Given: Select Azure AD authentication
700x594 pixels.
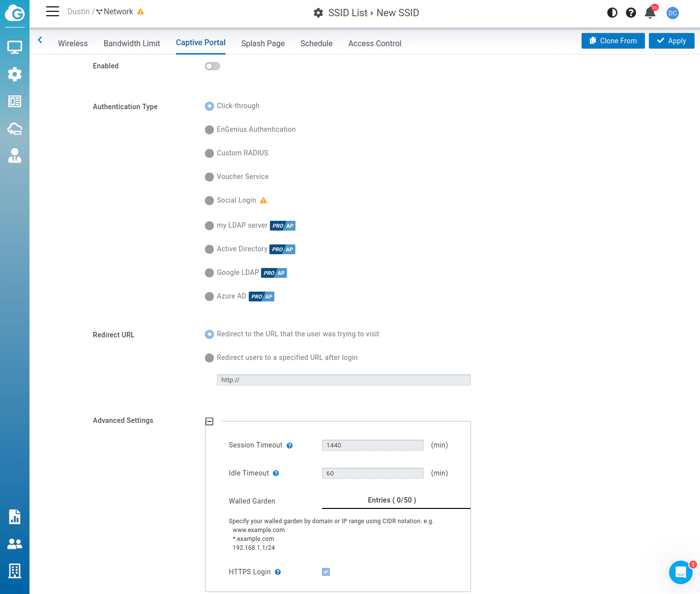Looking at the screenshot, I should [209, 296].
